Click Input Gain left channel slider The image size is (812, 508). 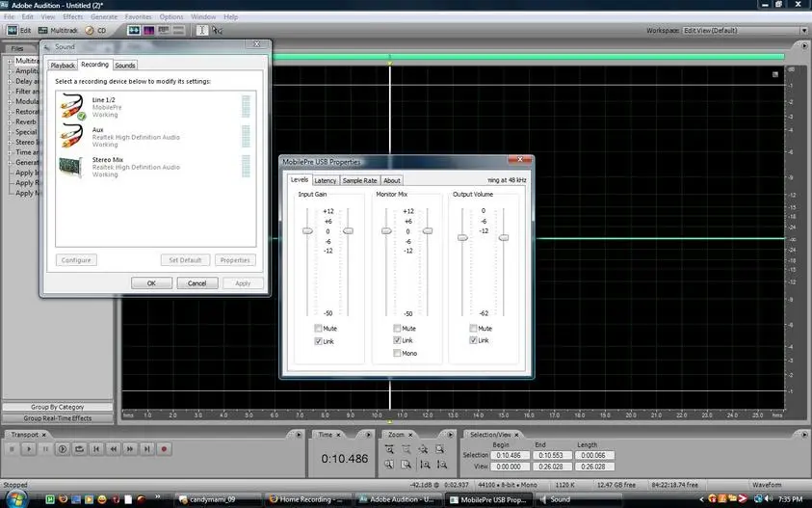click(x=307, y=230)
